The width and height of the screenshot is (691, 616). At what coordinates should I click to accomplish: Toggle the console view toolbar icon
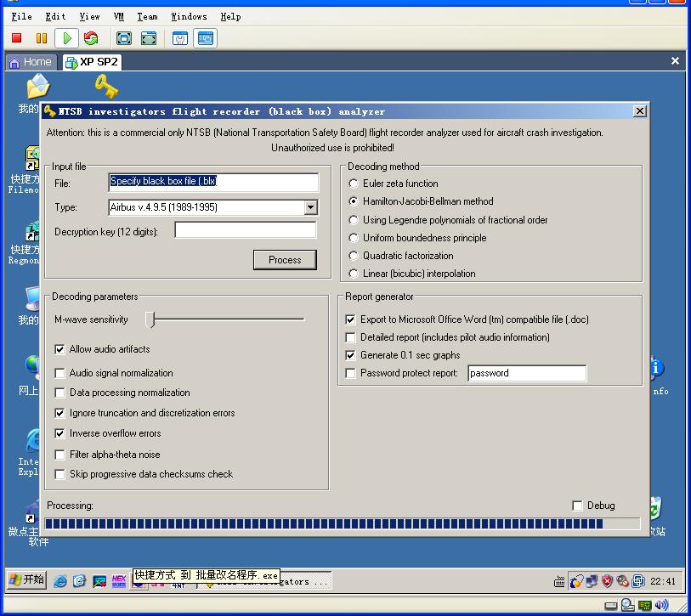pyautogui.click(x=205, y=38)
